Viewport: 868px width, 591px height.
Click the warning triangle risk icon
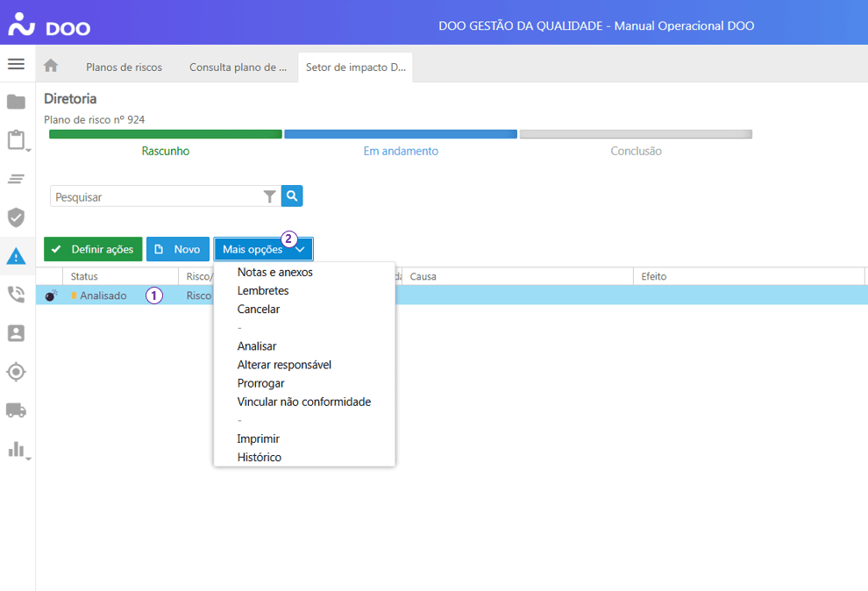(16, 256)
